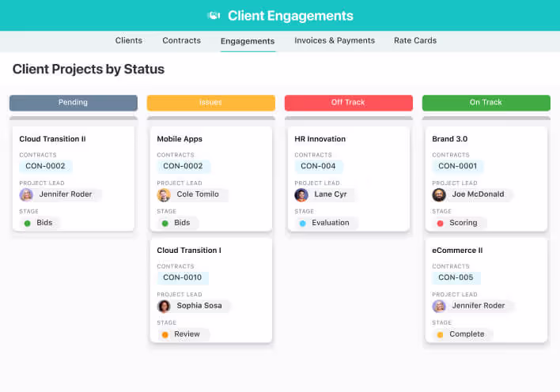
Task: Open the Clients tab
Action: tap(129, 40)
